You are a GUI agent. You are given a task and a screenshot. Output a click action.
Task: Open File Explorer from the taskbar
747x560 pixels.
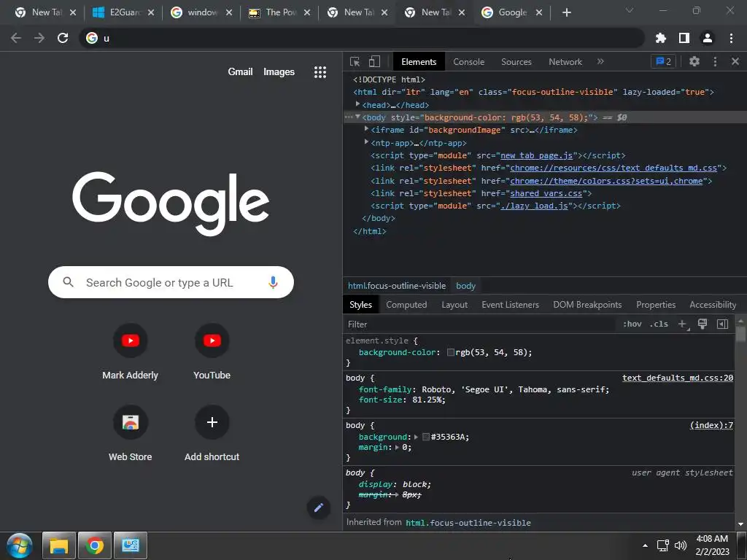click(59, 545)
